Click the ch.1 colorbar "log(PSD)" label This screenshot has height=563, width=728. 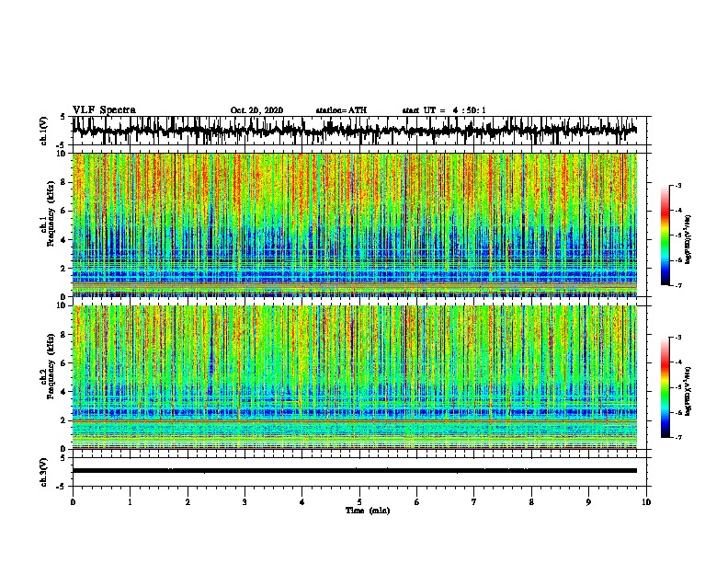tap(688, 239)
